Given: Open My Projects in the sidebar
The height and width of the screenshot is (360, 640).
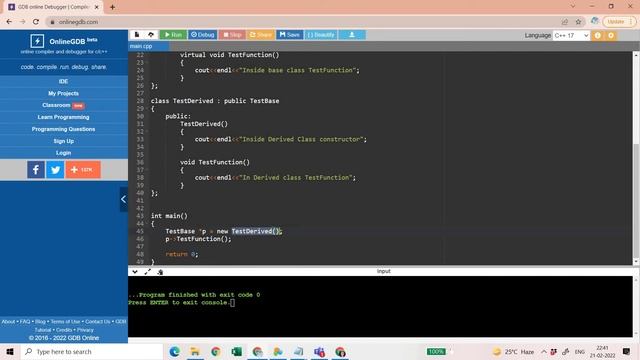Looking at the screenshot, I should [x=63, y=93].
